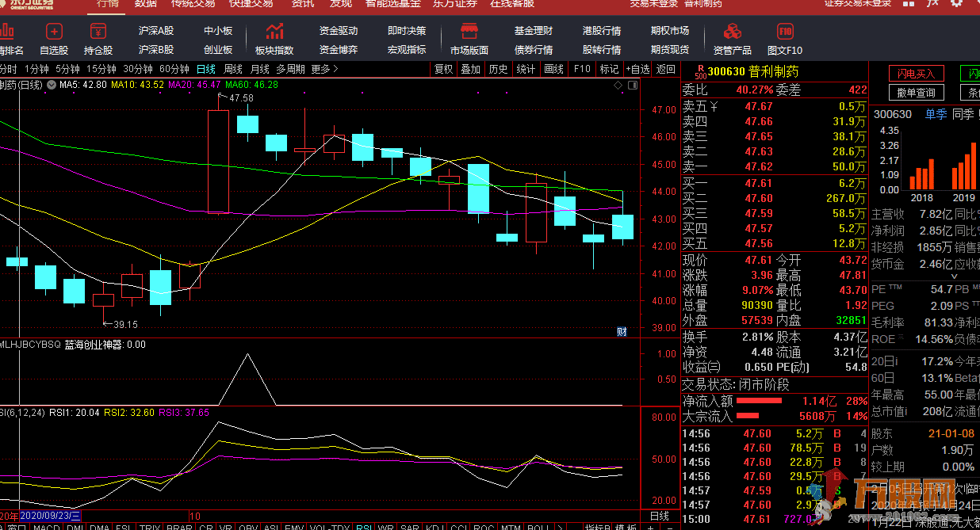Open the MA indicator dropdown beside 制药(日线)
This screenshot has width=980, height=530.
[52, 84]
